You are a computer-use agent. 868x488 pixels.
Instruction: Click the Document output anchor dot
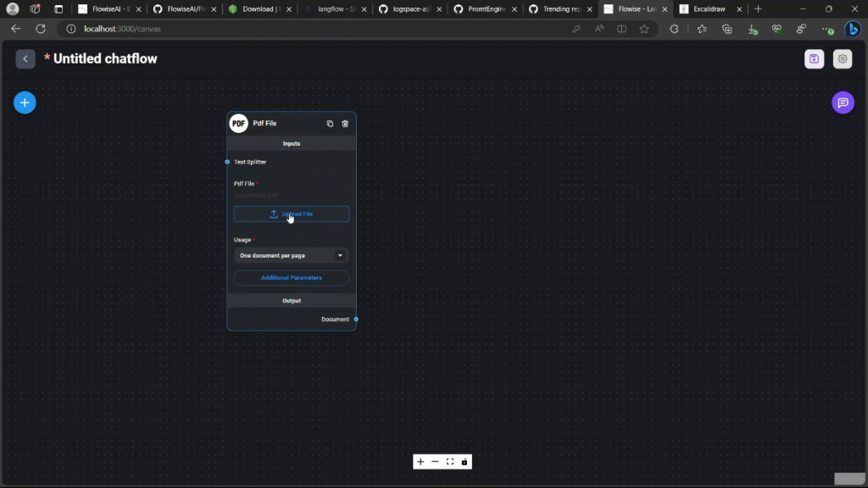point(356,319)
